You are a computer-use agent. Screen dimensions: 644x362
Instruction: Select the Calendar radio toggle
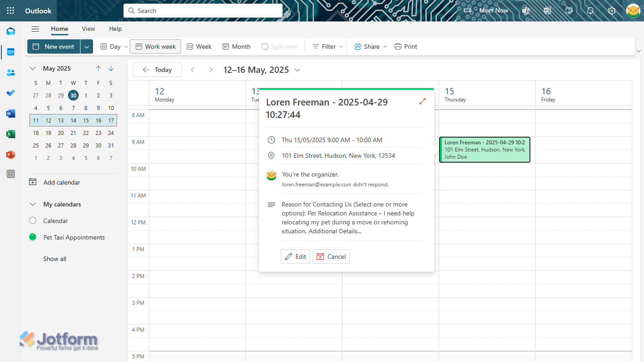click(x=33, y=221)
